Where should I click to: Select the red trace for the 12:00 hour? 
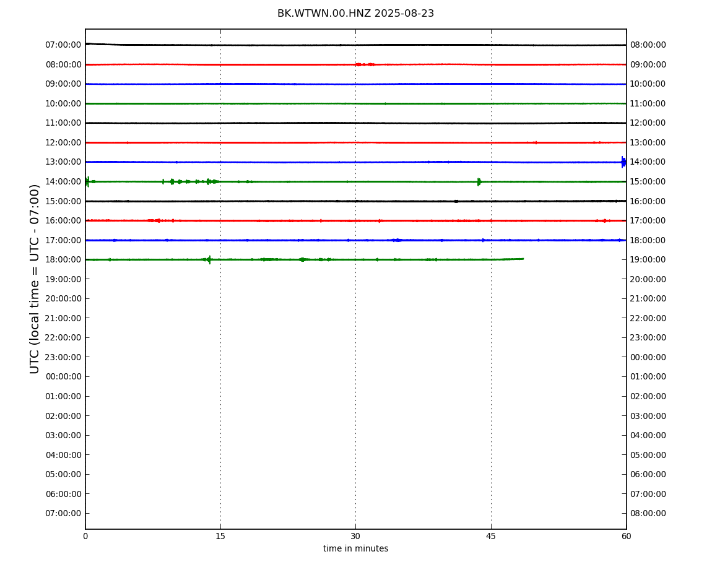[x=355, y=142]
